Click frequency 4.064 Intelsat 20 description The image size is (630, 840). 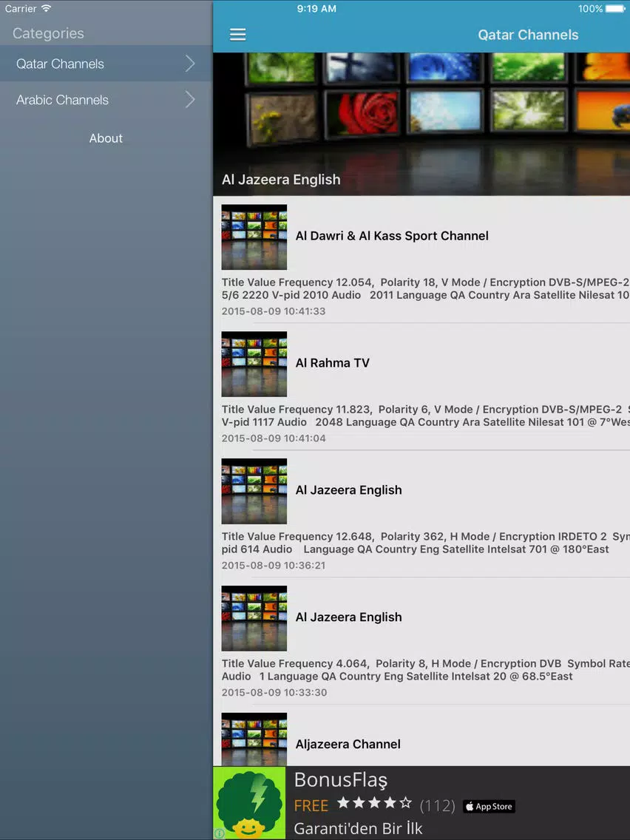click(x=426, y=670)
